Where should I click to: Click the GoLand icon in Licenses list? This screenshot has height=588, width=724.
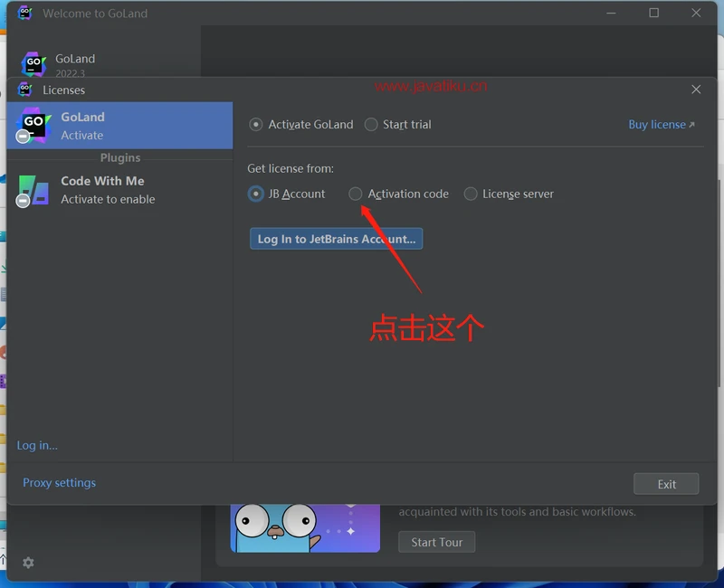click(x=33, y=126)
